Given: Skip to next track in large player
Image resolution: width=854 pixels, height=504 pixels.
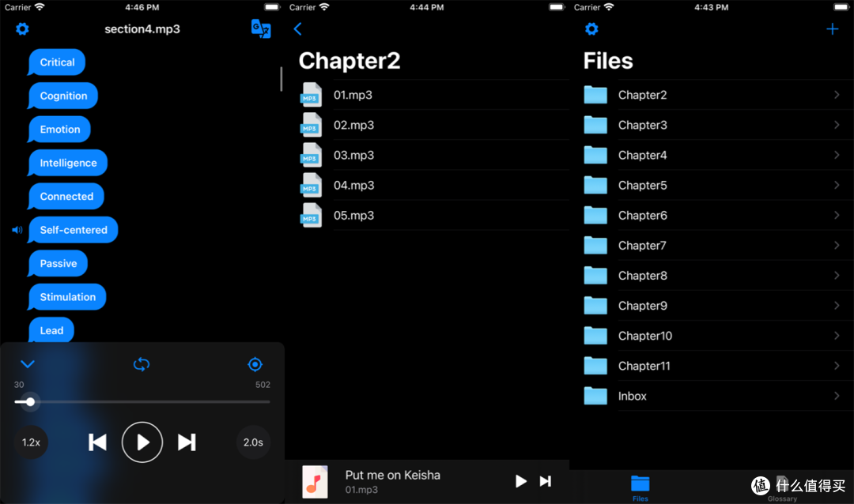Looking at the screenshot, I should click(187, 442).
